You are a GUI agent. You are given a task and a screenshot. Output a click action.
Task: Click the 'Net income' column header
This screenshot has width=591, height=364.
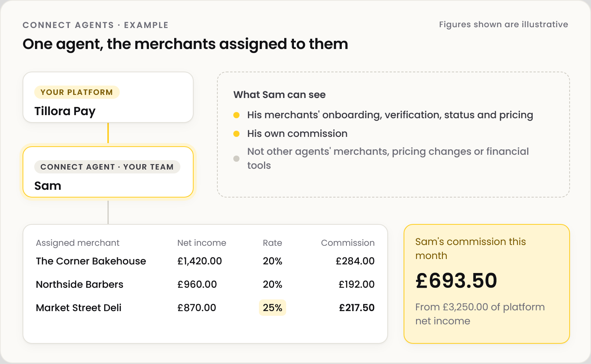tap(202, 243)
